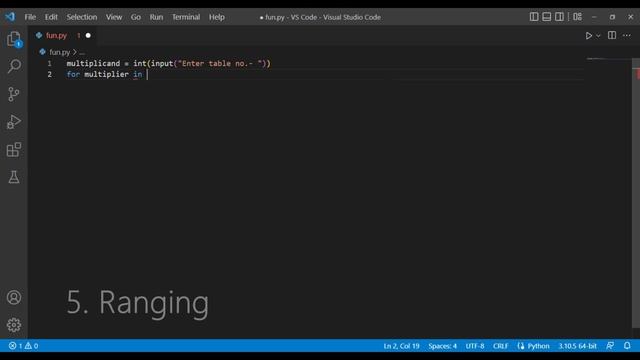Open the Terminal menu
Screen dimensions: 640x360
[x=186, y=17]
